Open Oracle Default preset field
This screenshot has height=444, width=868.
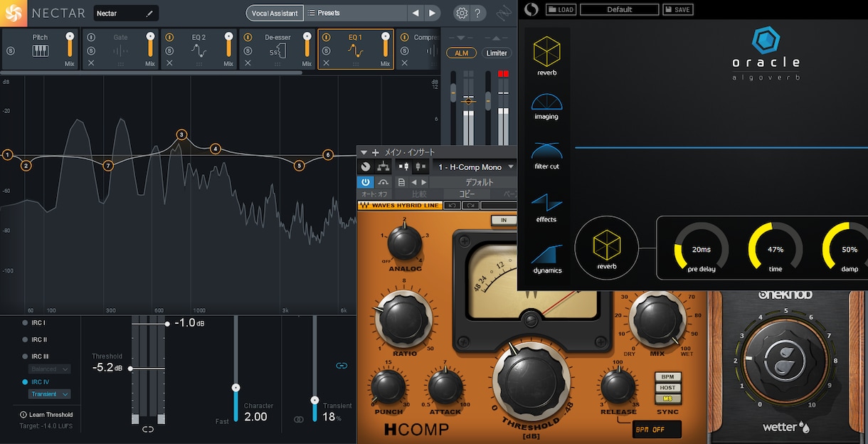click(x=620, y=9)
